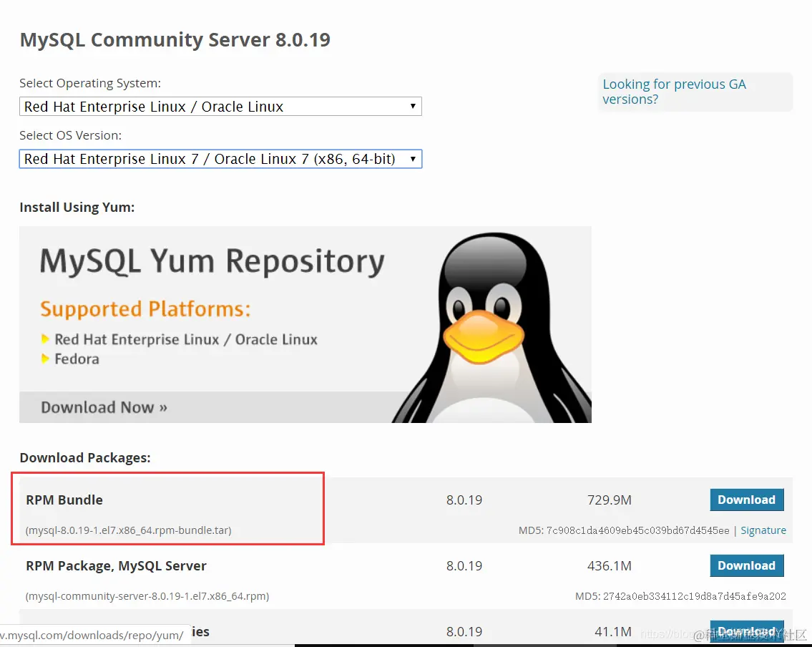This screenshot has height=647, width=812.
Task: Click the Fedora platform entry in banner
Action: point(77,359)
